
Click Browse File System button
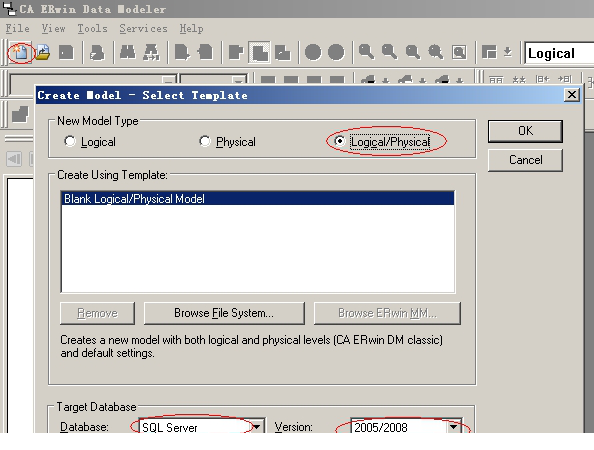(224, 313)
